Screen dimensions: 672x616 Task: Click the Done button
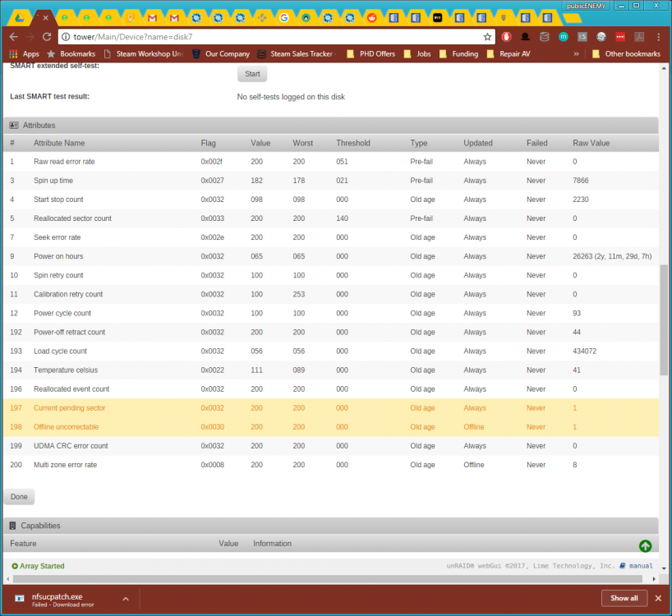19,497
